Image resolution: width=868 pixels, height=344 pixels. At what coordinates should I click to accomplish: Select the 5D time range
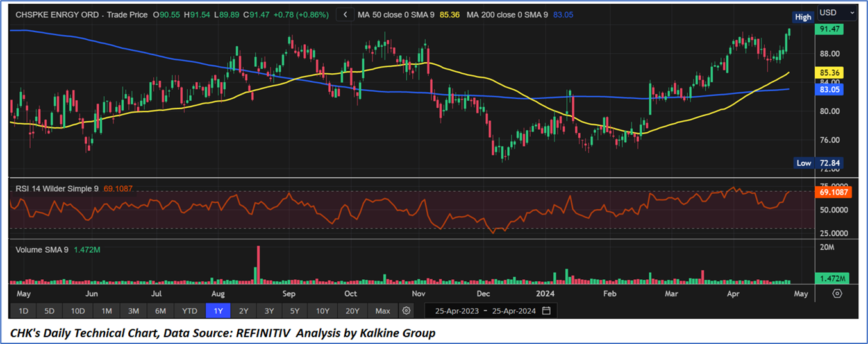[x=49, y=311]
